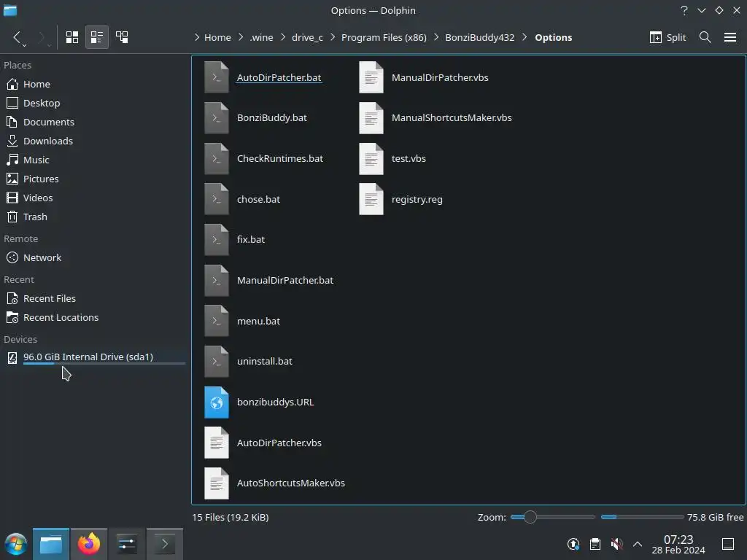747x560 pixels.
Task: Select bonzibuddys.URL link file icon
Action: (216, 402)
